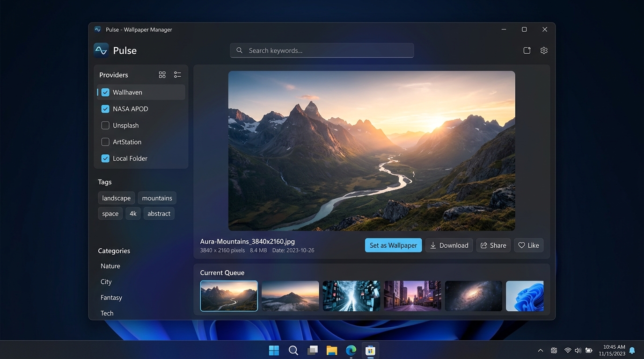Screen dimensions: 644x359
Task: Click the volume speaker tray icon
Action: (x=578, y=350)
